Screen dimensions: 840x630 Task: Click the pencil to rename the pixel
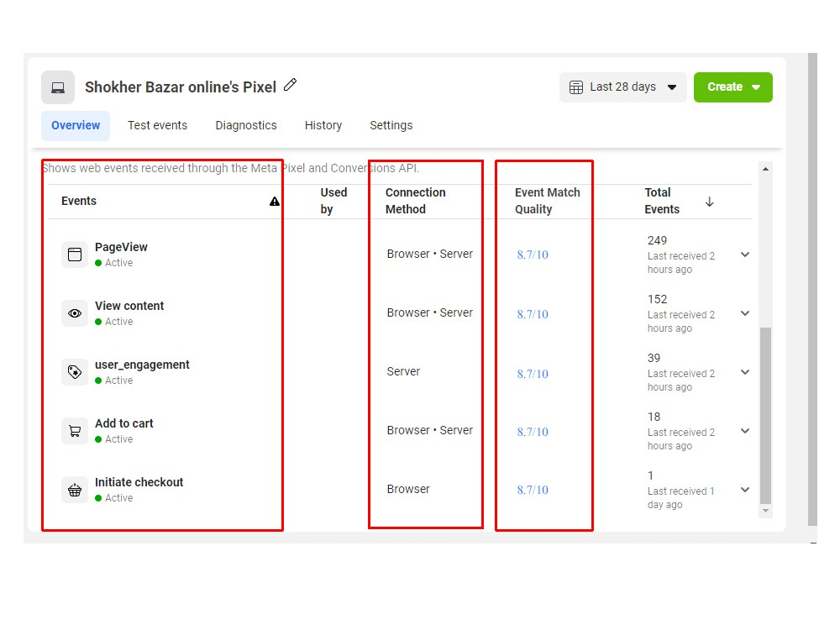290,85
